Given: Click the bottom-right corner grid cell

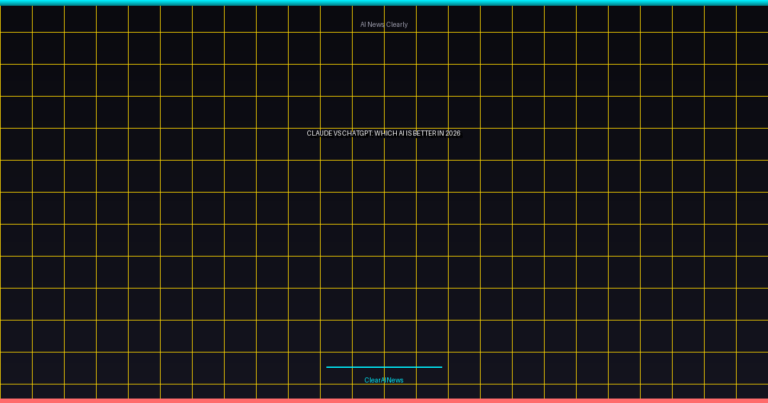Looking at the screenshot, I should point(752,391).
